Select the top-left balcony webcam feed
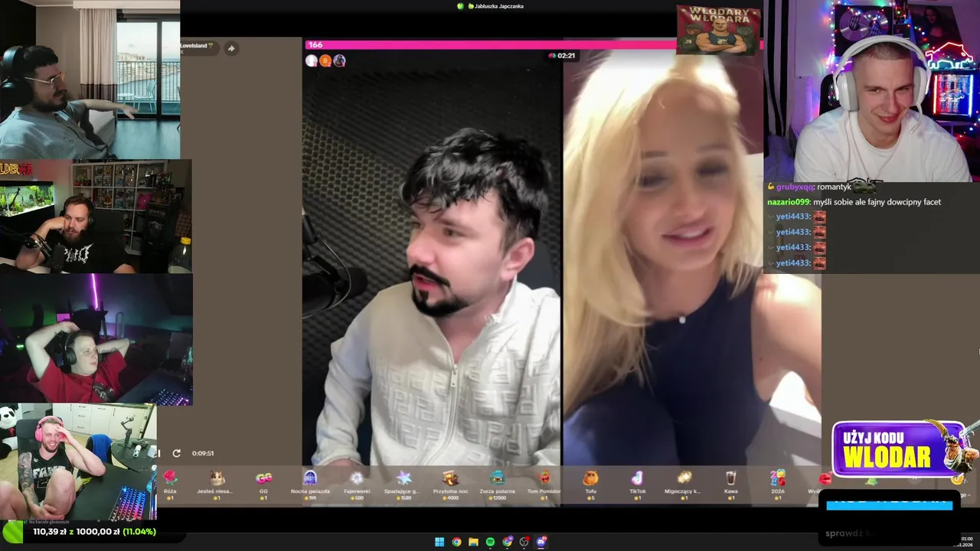980x551 pixels. (x=90, y=80)
